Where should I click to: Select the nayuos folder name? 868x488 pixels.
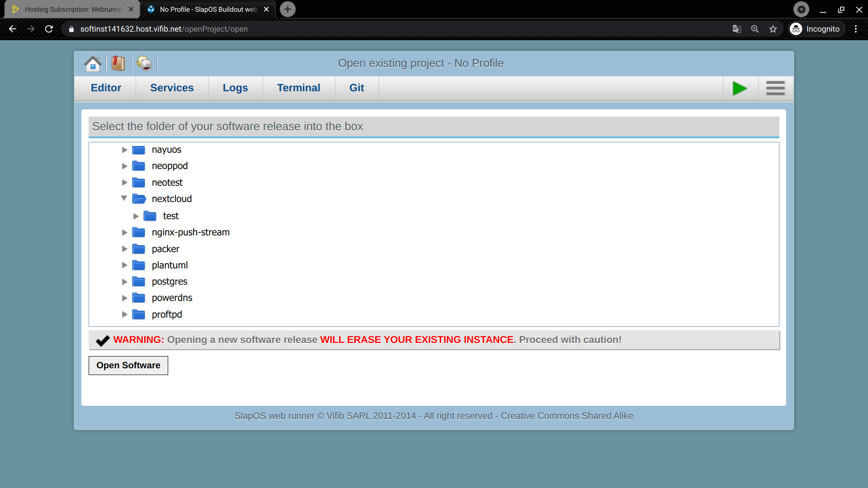[x=166, y=150]
